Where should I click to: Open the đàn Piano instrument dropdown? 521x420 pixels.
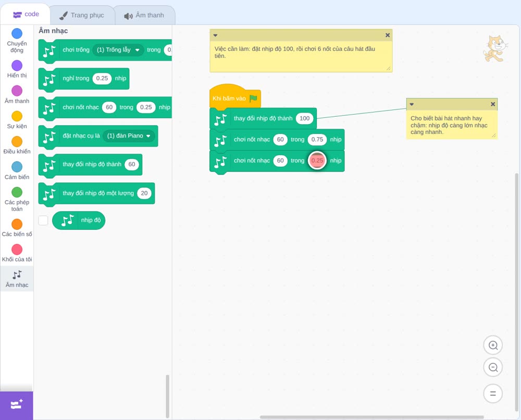point(129,135)
